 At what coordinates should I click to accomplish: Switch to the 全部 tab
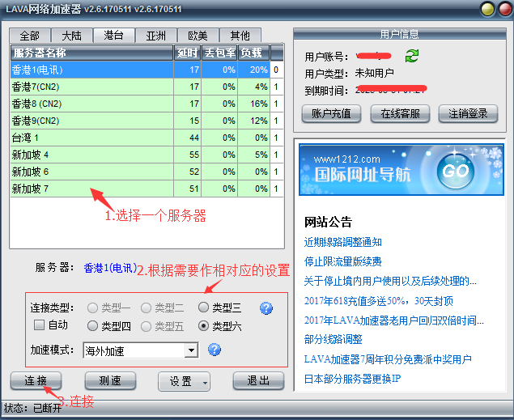[30, 36]
